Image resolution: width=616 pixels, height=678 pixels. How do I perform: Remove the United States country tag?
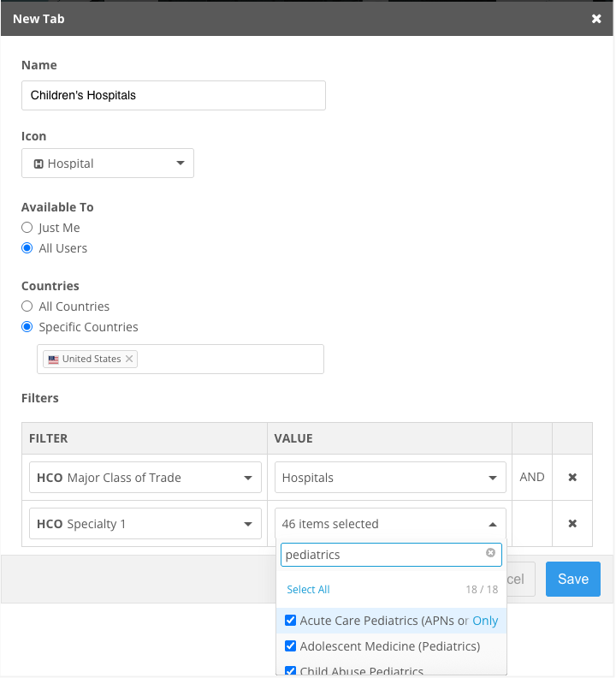(129, 360)
